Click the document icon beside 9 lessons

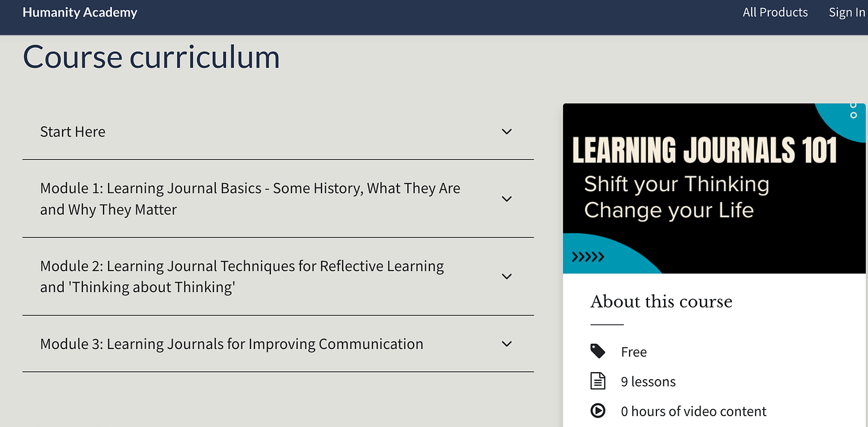pos(598,380)
